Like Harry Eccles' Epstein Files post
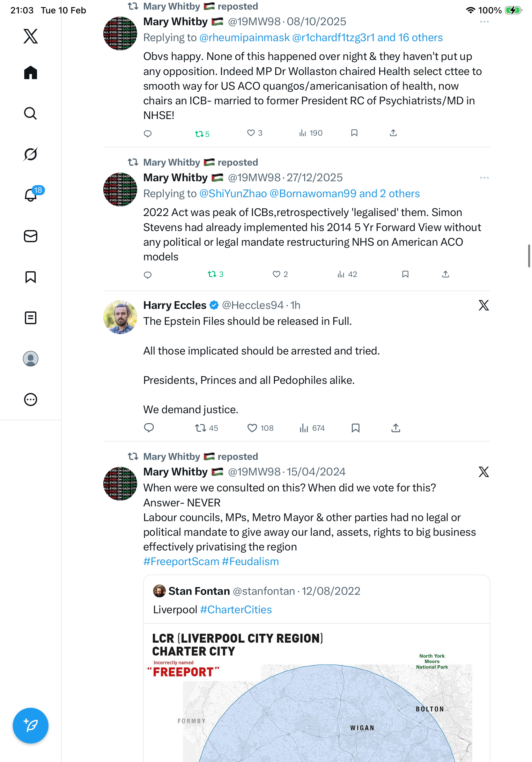The image size is (532, 762). [x=252, y=428]
